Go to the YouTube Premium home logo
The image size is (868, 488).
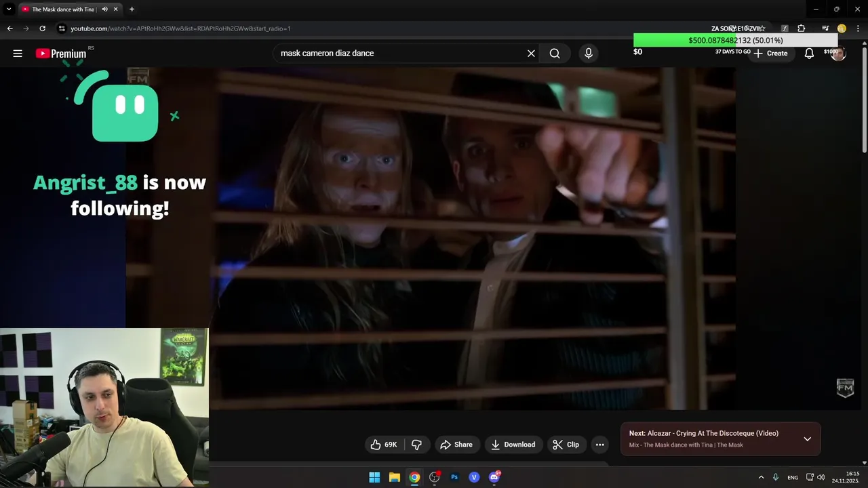click(61, 54)
